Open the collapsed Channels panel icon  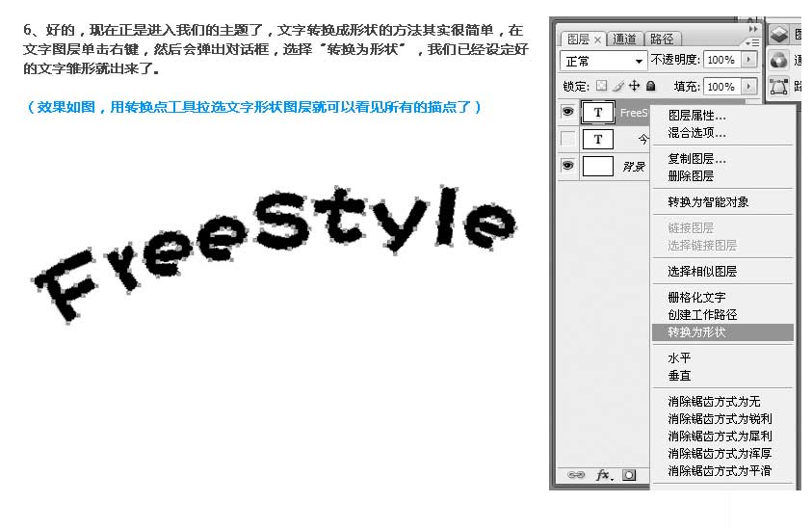pos(778,60)
